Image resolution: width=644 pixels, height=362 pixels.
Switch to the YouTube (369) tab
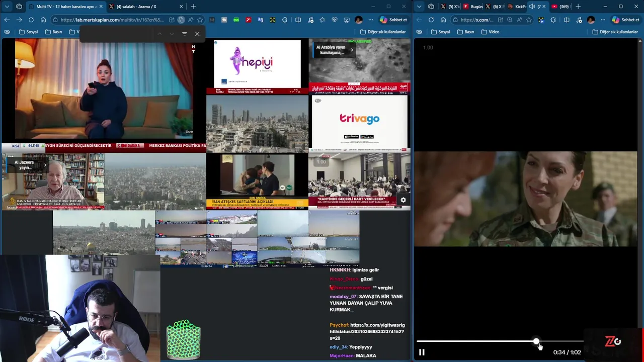pos(560,7)
